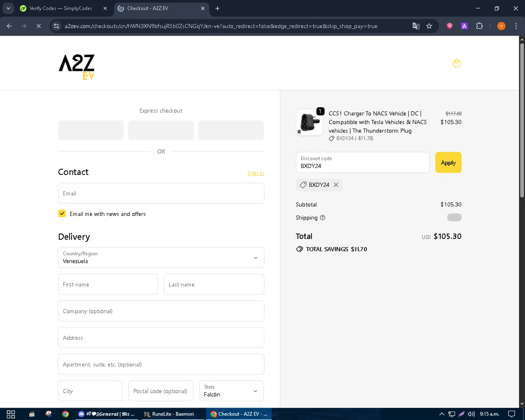Image resolution: width=525 pixels, height=420 pixels.
Task: Click the last Express checkout placeholder button
Action: 231,130
